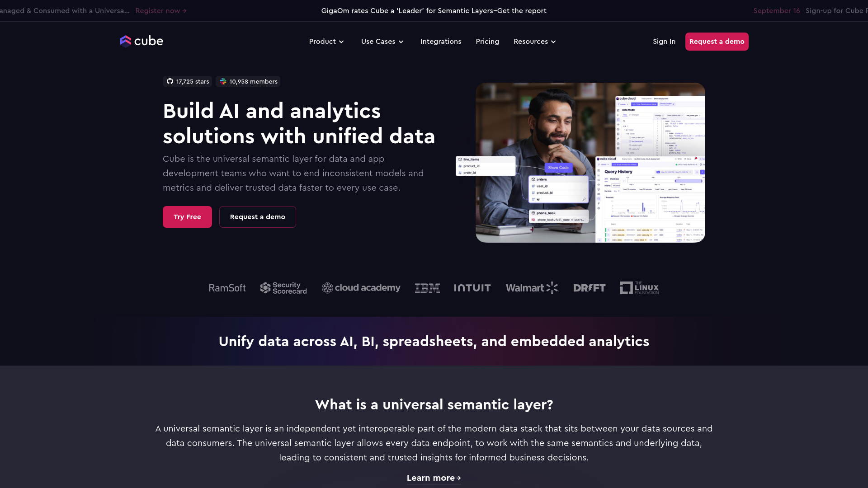
Task: Open the Integrations menu item
Action: pos(441,42)
